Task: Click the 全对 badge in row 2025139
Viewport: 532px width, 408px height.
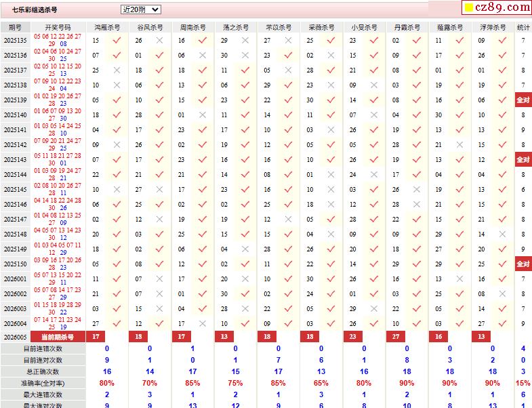Action: coord(523,100)
